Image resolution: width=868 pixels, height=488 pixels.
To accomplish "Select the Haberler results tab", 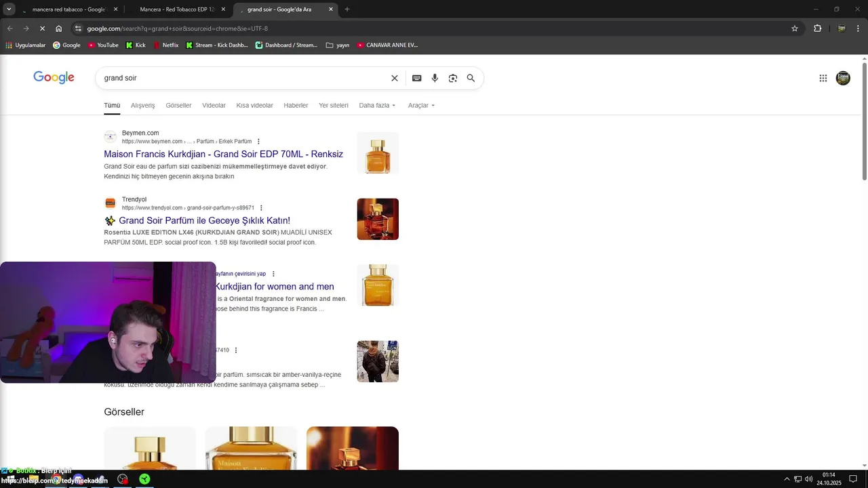I will (x=296, y=106).
